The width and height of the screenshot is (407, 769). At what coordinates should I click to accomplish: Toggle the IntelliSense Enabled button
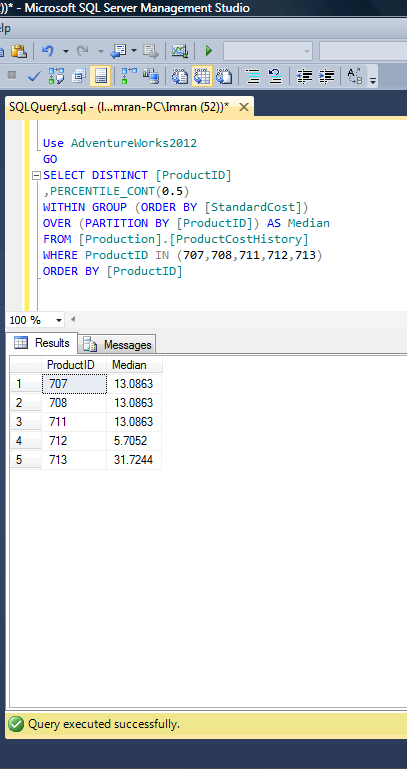tap(100, 76)
